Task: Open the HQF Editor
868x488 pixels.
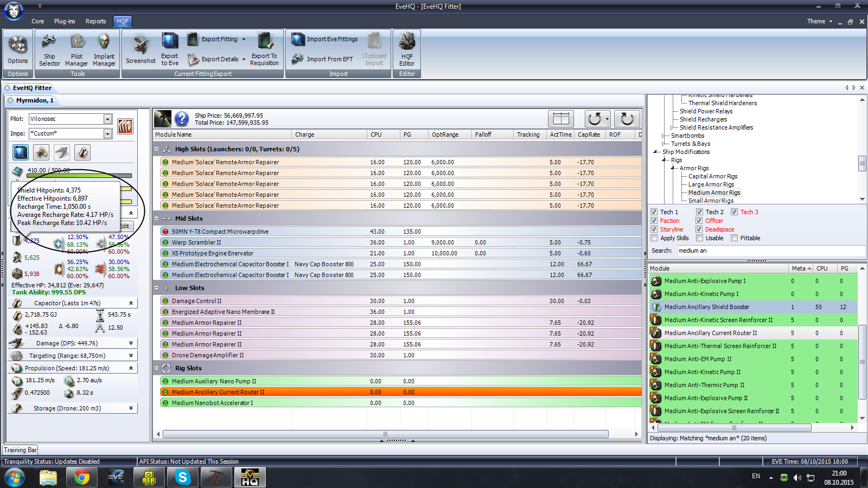Action: (407, 50)
